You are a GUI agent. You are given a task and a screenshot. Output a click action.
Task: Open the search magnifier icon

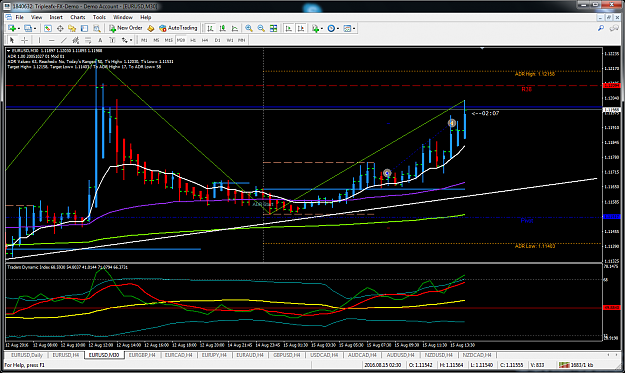point(600,28)
